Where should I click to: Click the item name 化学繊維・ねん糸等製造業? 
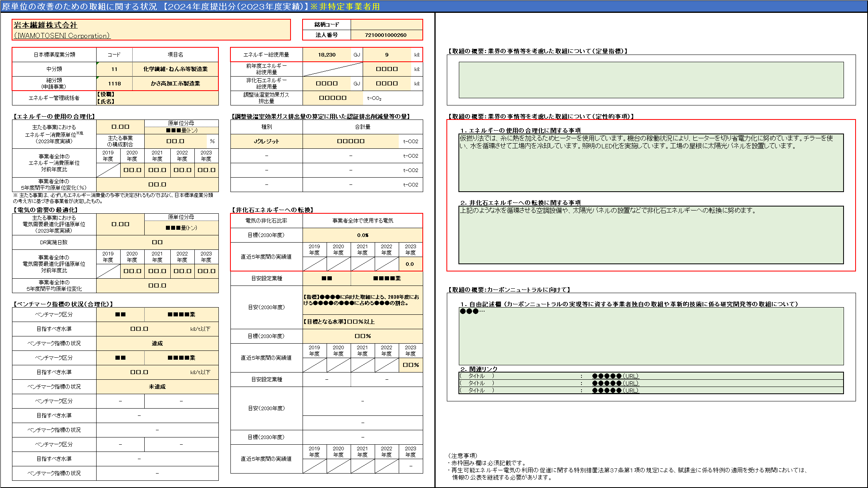[x=175, y=69]
